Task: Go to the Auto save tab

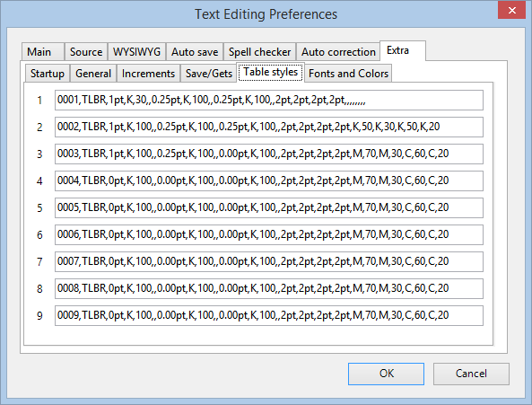Action: click(x=195, y=52)
